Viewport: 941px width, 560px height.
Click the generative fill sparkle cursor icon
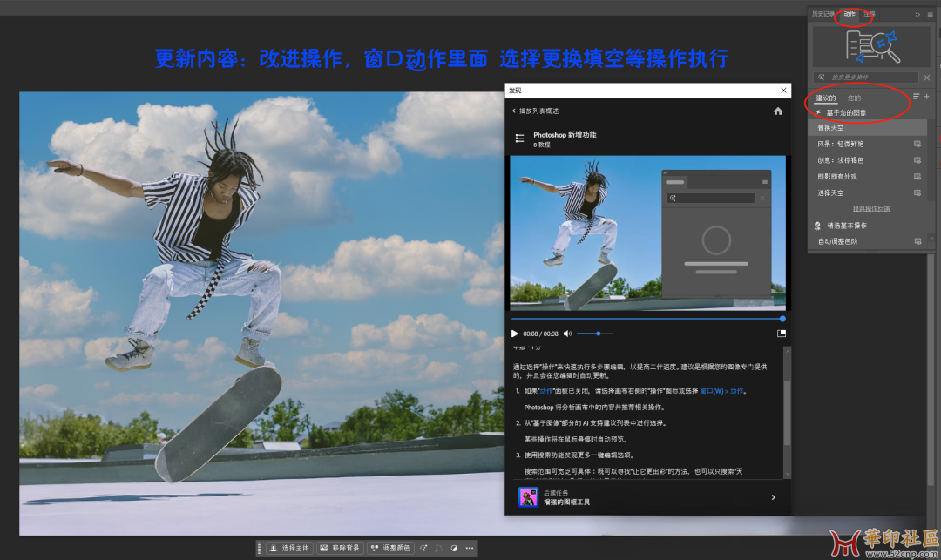coord(423,548)
